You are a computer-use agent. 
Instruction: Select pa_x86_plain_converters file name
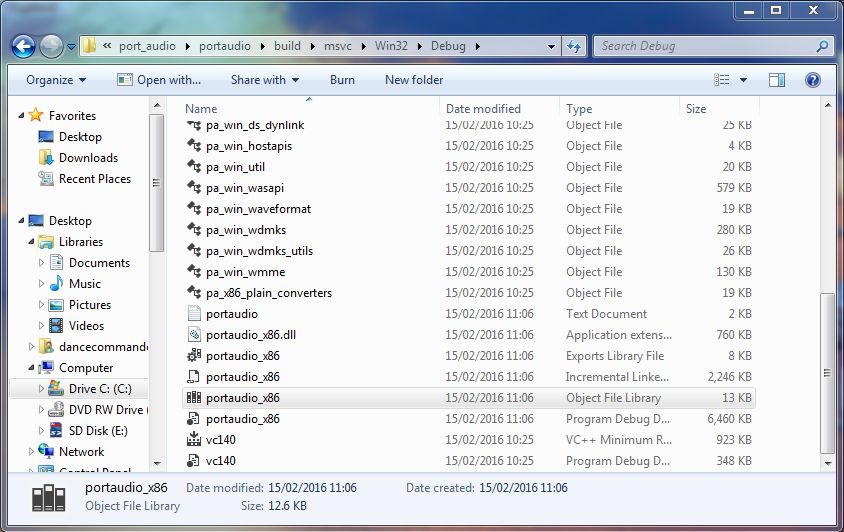coord(269,293)
